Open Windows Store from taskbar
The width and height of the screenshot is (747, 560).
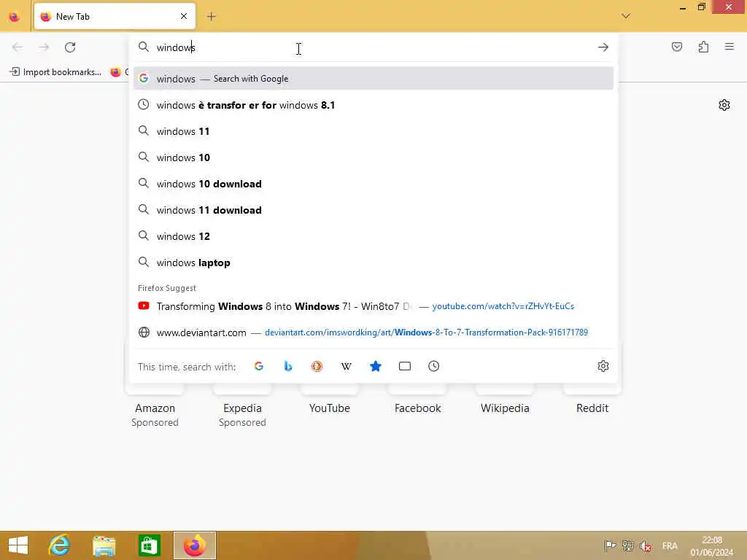coord(149,545)
